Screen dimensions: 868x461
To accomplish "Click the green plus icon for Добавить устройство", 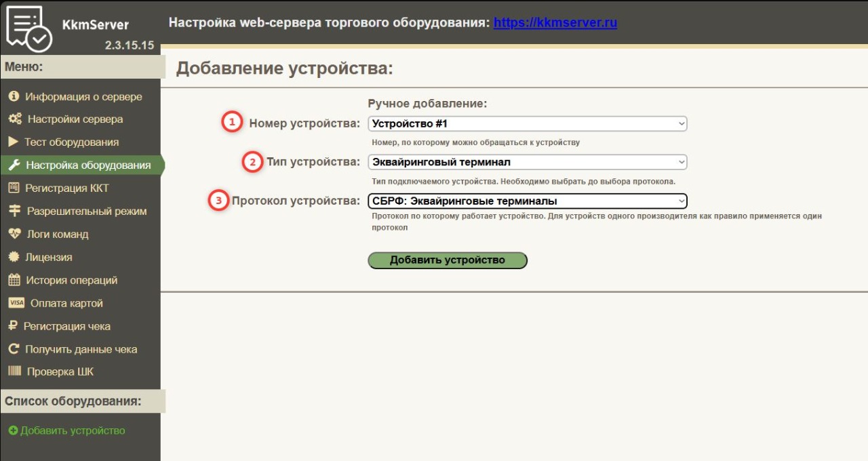I will coord(13,430).
